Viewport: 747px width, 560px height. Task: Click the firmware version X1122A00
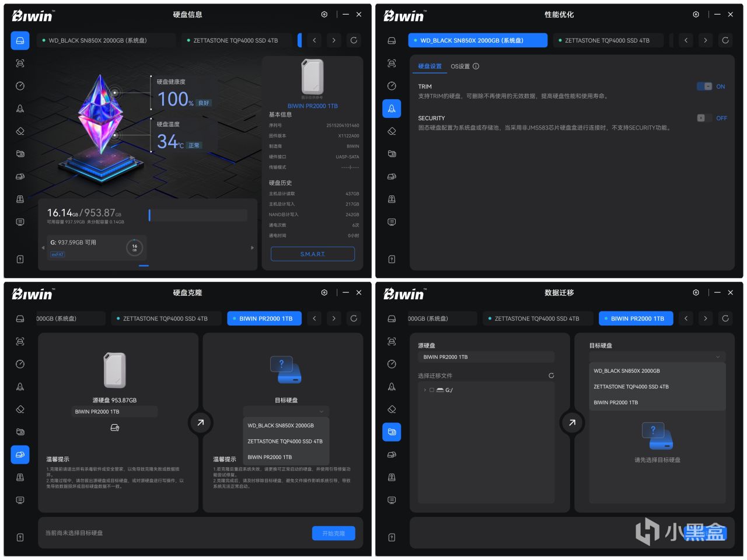click(348, 136)
